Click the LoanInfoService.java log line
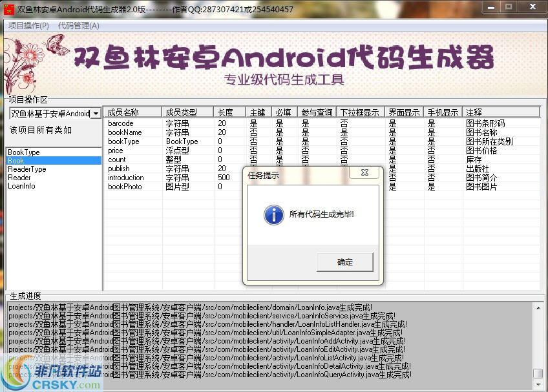 (202, 316)
